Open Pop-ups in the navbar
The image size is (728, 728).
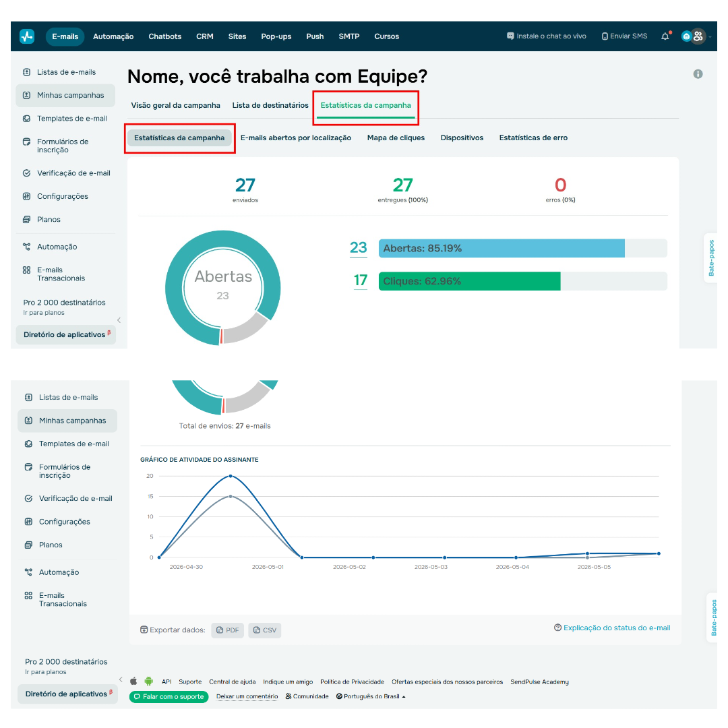click(276, 36)
